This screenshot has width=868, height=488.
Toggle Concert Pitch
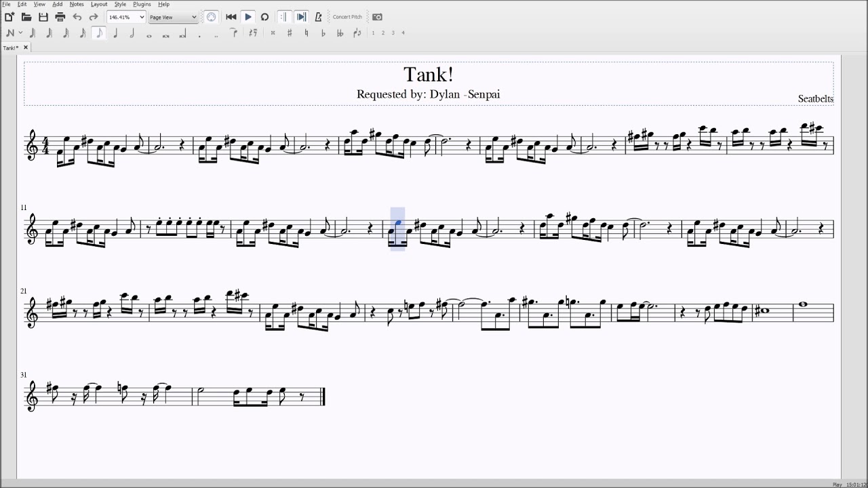347,17
